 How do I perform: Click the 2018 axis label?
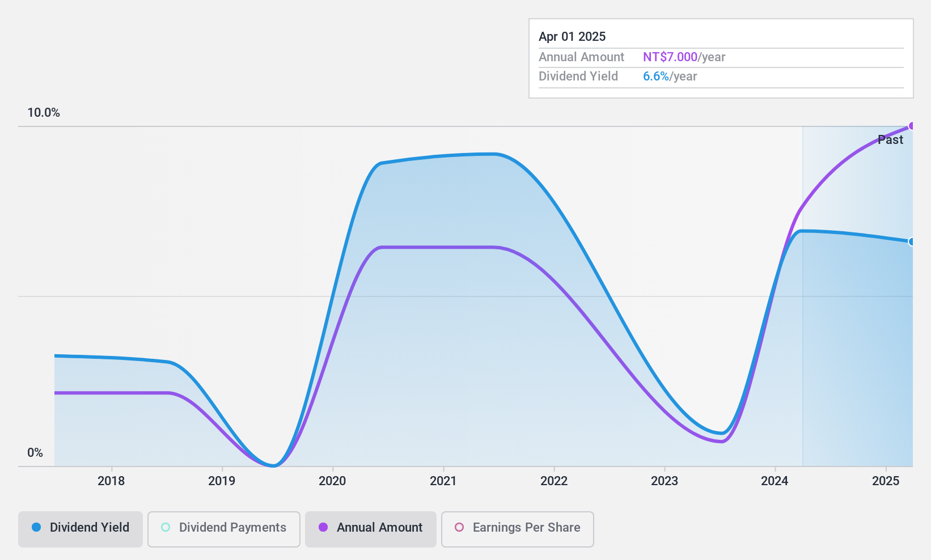111,481
